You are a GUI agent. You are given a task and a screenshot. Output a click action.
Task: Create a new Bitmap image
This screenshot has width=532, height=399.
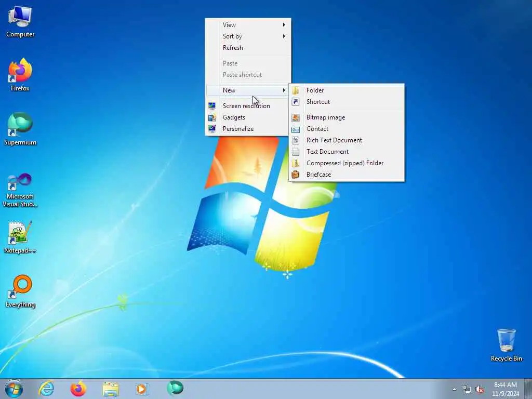click(347, 117)
